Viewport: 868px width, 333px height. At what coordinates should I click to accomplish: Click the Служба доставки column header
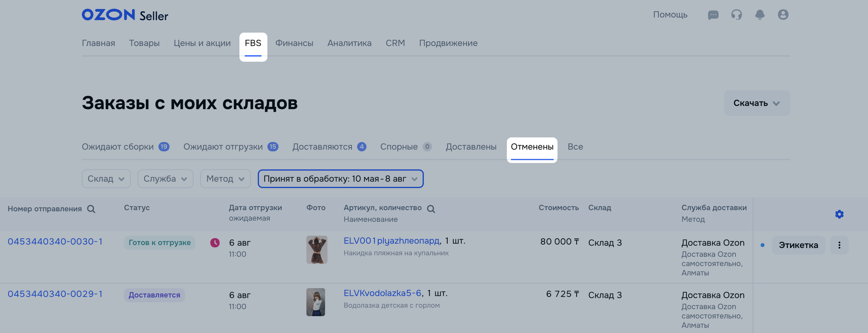click(714, 208)
